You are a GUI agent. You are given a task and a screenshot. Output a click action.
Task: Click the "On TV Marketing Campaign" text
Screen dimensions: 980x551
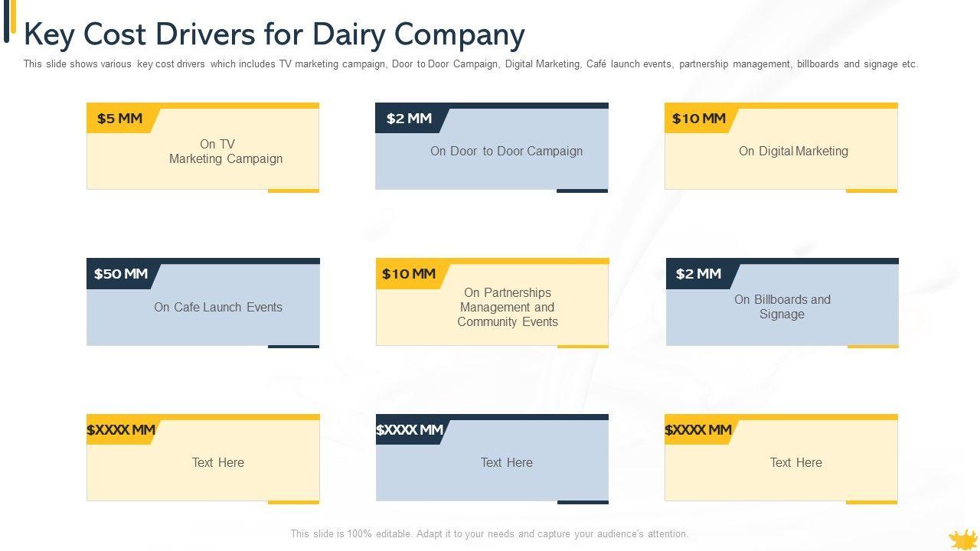pyautogui.click(x=225, y=152)
